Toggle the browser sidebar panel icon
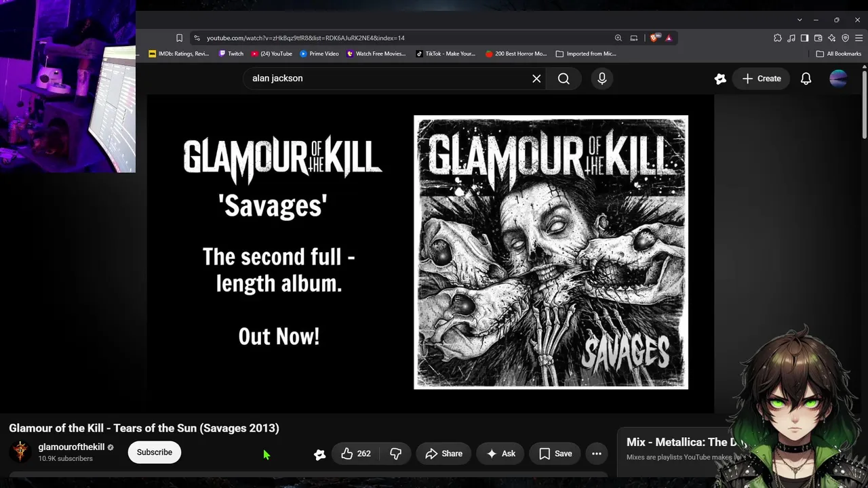The image size is (868, 488). tap(805, 38)
